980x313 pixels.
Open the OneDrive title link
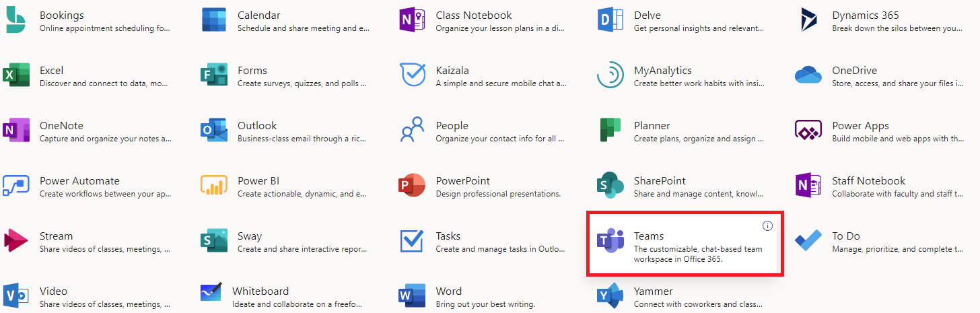tap(855, 70)
